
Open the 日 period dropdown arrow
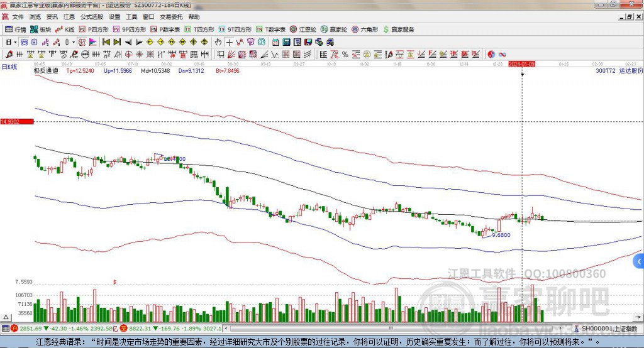pos(14,42)
